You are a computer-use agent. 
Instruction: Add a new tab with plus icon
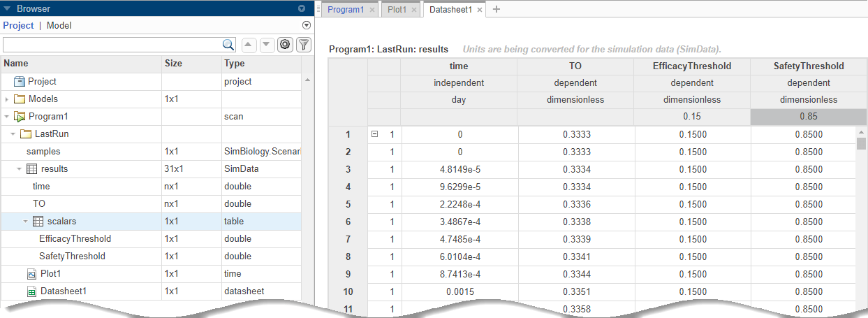(x=496, y=9)
